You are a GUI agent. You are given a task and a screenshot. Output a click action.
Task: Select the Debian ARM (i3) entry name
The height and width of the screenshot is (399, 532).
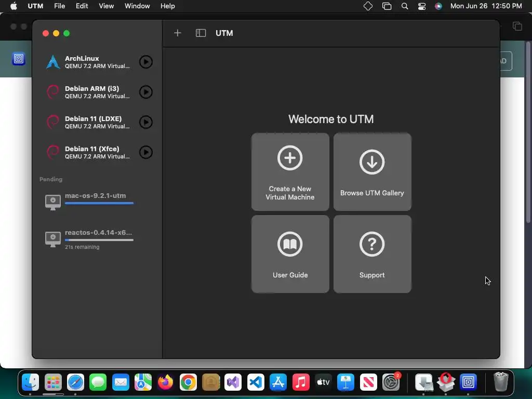[x=92, y=88]
